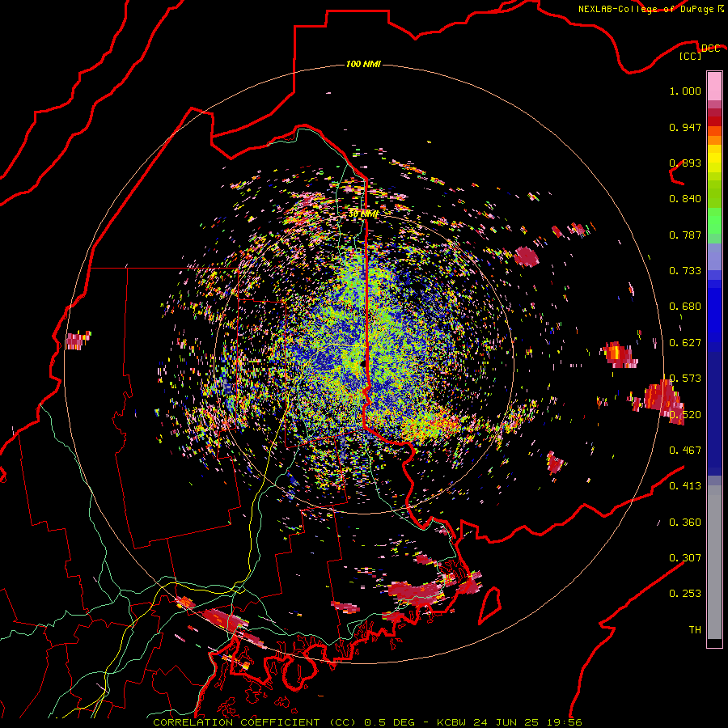728x728 pixels.
Task: Click the TH threshold label
Action: [695, 630]
